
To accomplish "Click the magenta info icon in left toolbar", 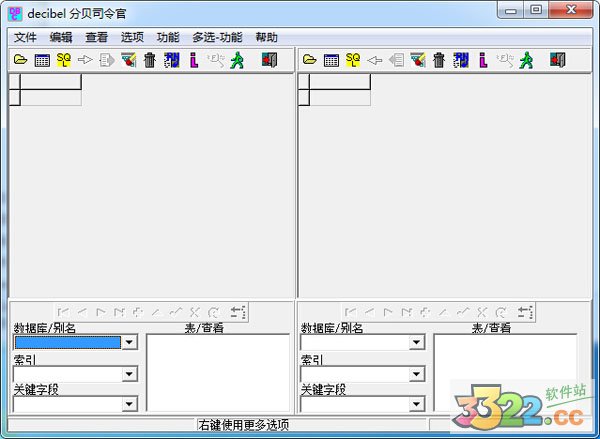I will point(194,60).
